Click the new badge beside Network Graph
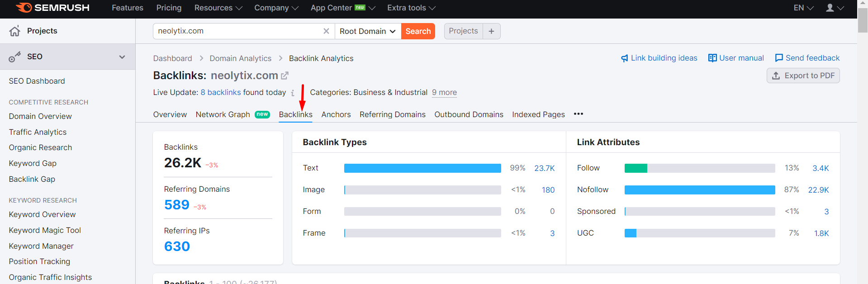The image size is (868, 284). [x=262, y=114]
